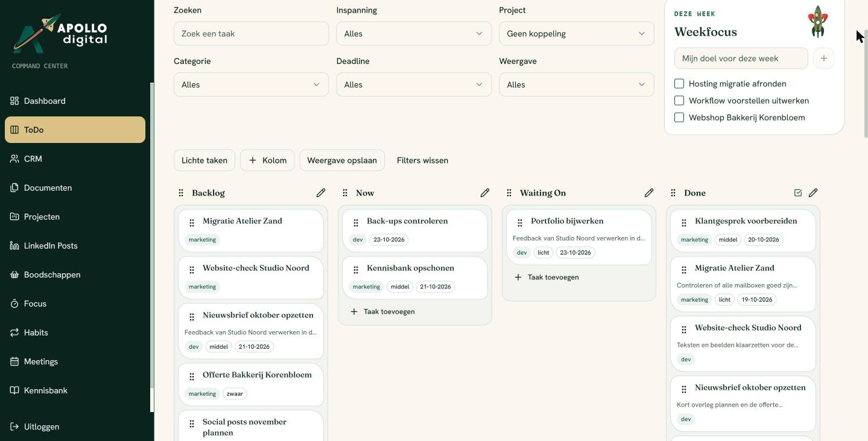Click the plus icon to add a week goal
This screenshot has width=868, height=441.
(823, 59)
